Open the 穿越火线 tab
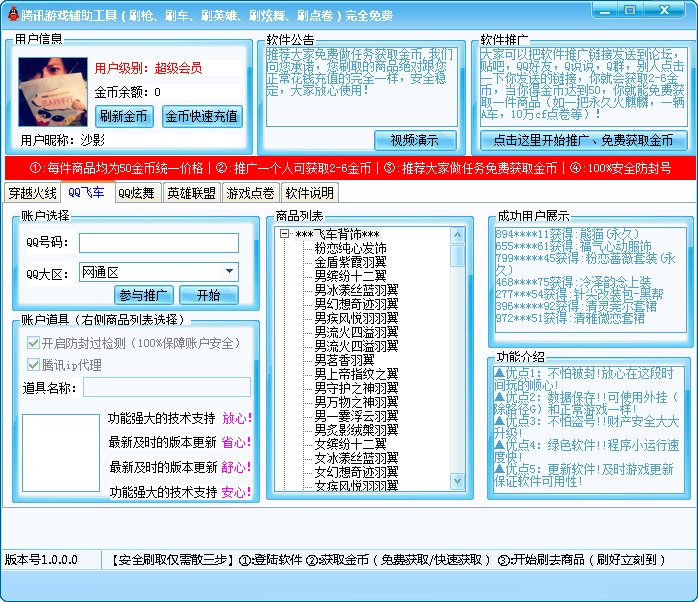This screenshot has height=602, width=698. (32, 193)
